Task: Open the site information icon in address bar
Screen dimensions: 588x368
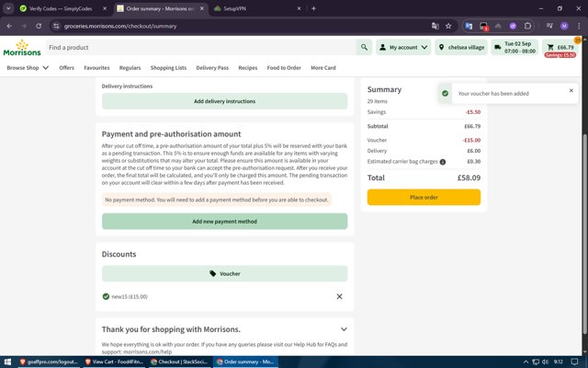Action: click(56, 26)
